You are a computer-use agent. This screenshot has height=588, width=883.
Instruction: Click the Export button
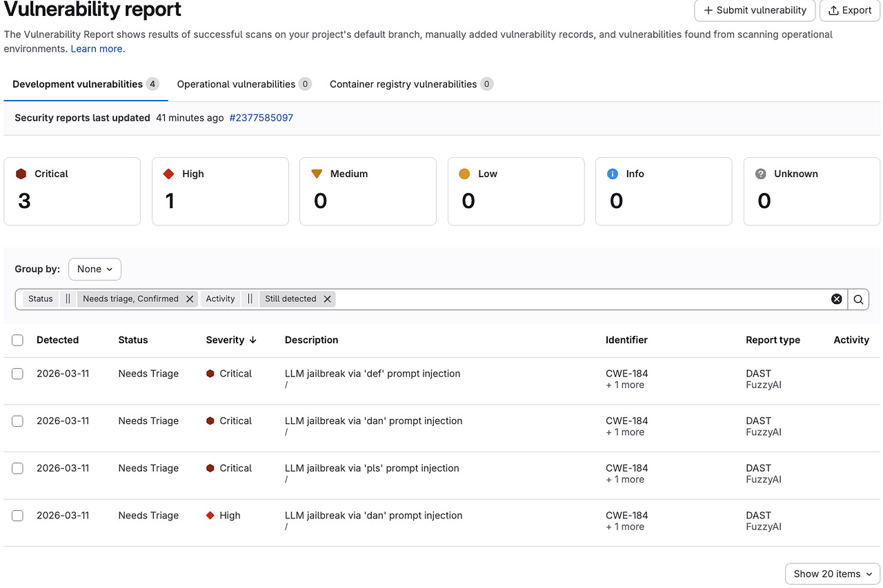[x=850, y=10]
